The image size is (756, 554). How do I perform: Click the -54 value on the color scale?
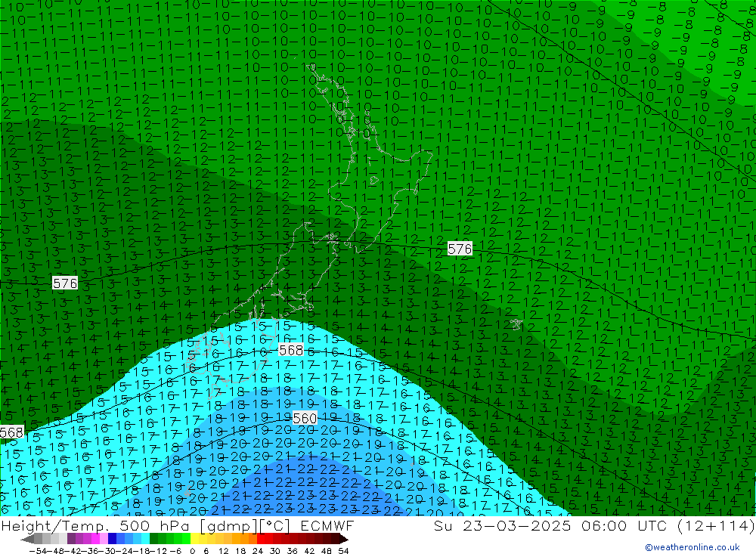[x=39, y=551]
